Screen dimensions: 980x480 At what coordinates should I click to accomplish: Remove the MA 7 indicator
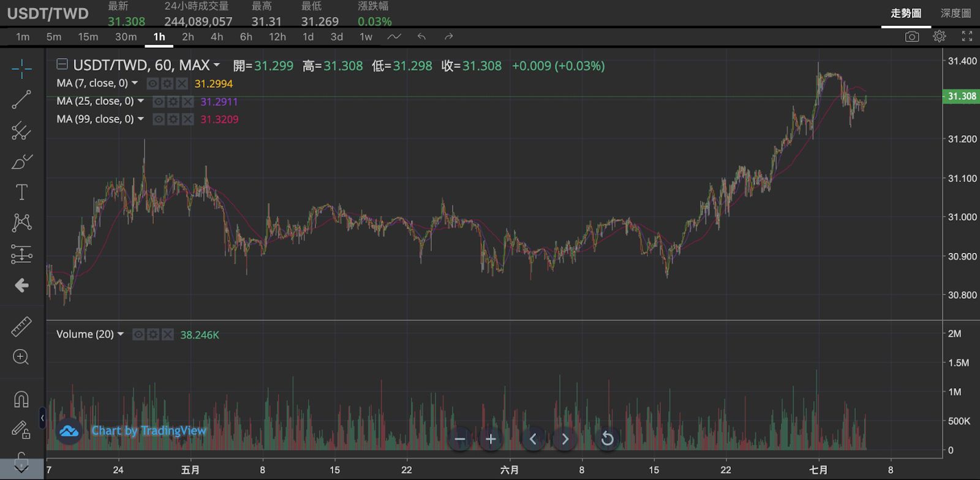182,83
